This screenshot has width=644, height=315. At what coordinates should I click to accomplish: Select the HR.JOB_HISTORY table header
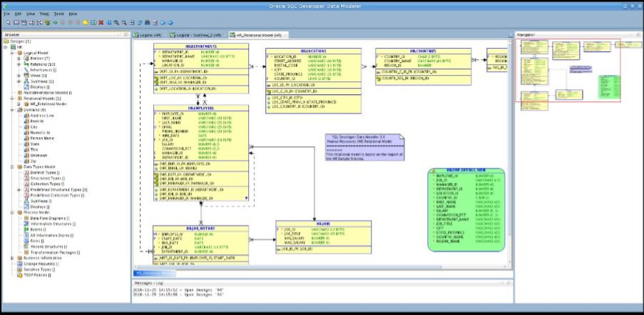pyautogui.click(x=201, y=228)
